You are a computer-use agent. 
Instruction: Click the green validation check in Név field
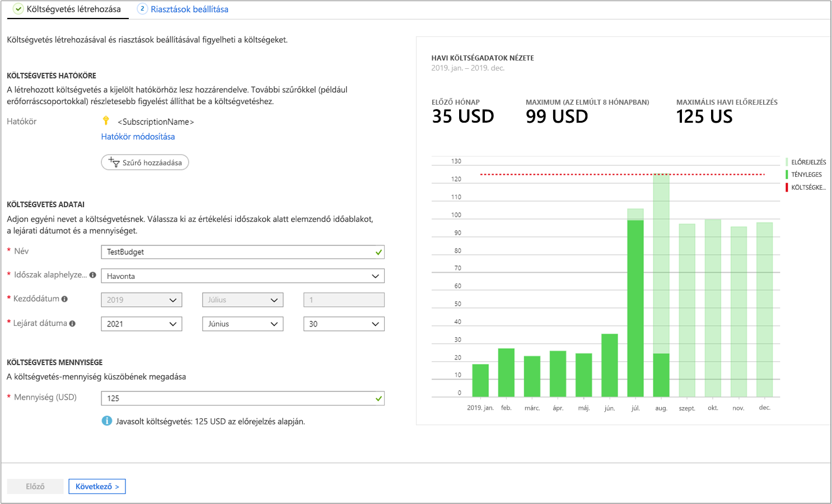[379, 253]
